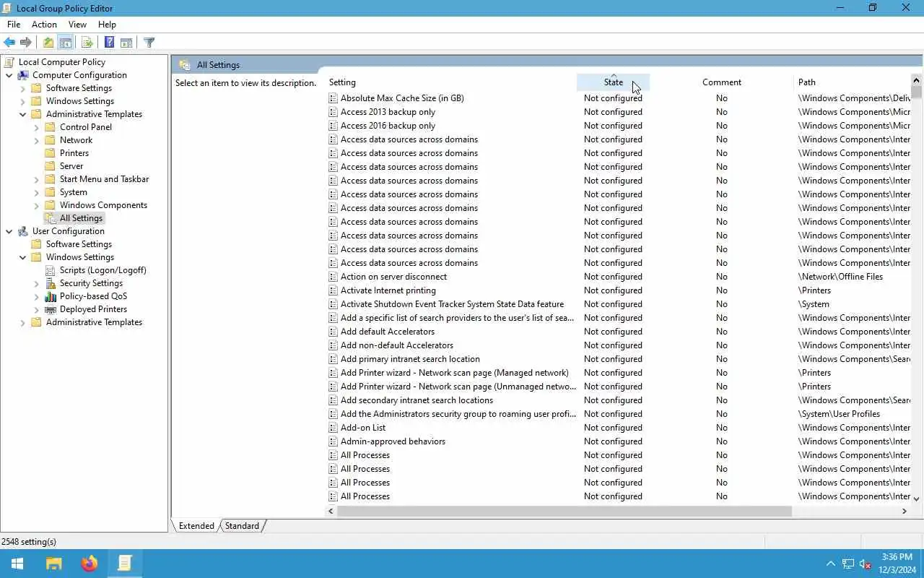Open the Help toolbar icon
Viewport: 924px width, 578px height.
click(x=109, y=43)
